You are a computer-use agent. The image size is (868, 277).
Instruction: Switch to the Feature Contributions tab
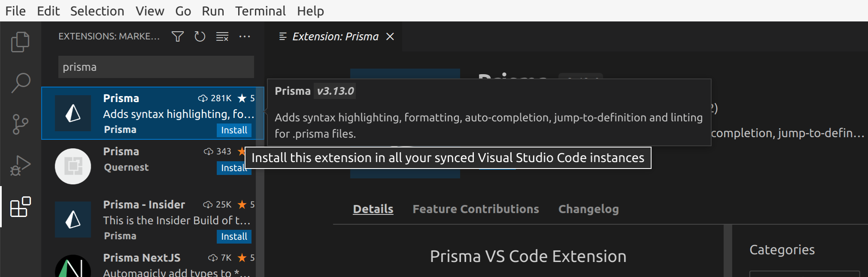pos(476,209)
